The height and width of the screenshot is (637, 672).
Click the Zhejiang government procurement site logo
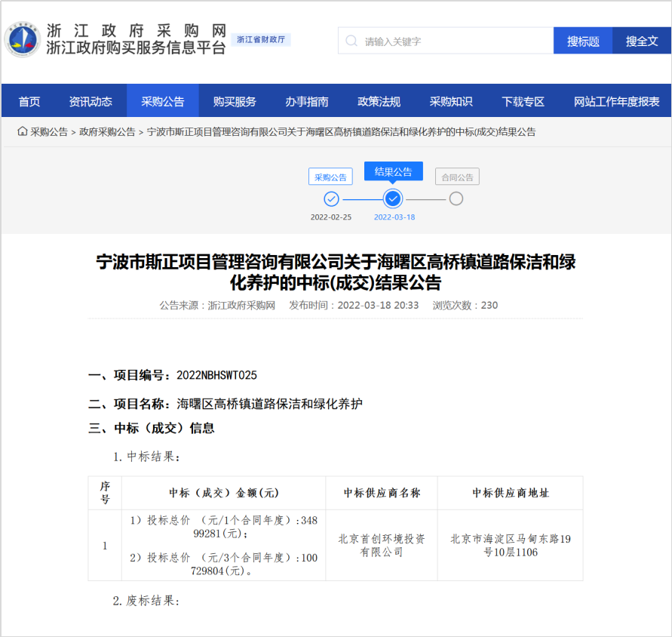(23, 40)
